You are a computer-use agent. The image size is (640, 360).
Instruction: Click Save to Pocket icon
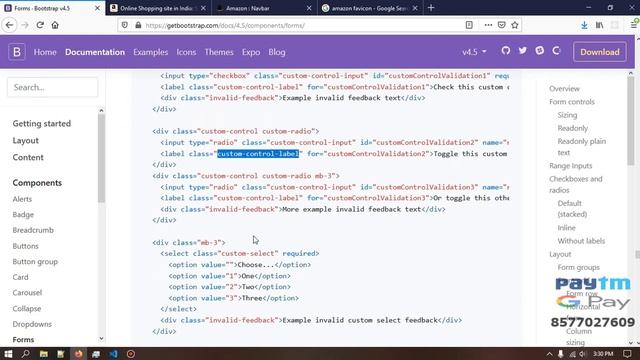pyautogui.click(x=502, y=25)
